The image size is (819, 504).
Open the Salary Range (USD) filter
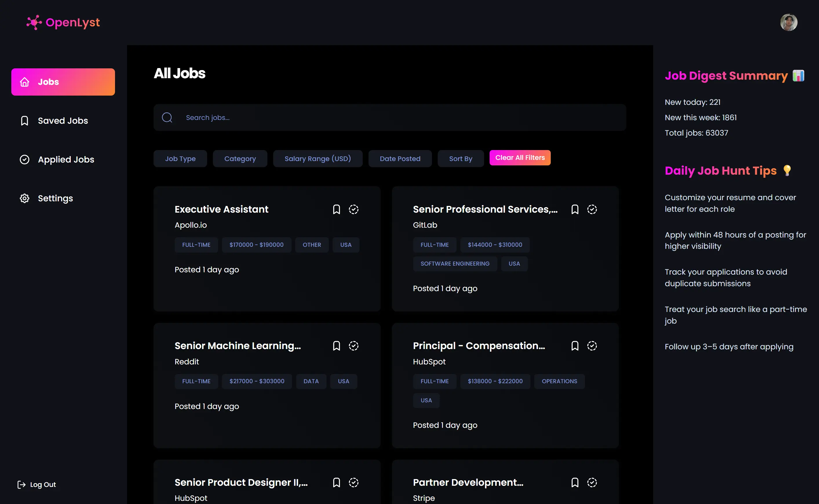(317, 159)
